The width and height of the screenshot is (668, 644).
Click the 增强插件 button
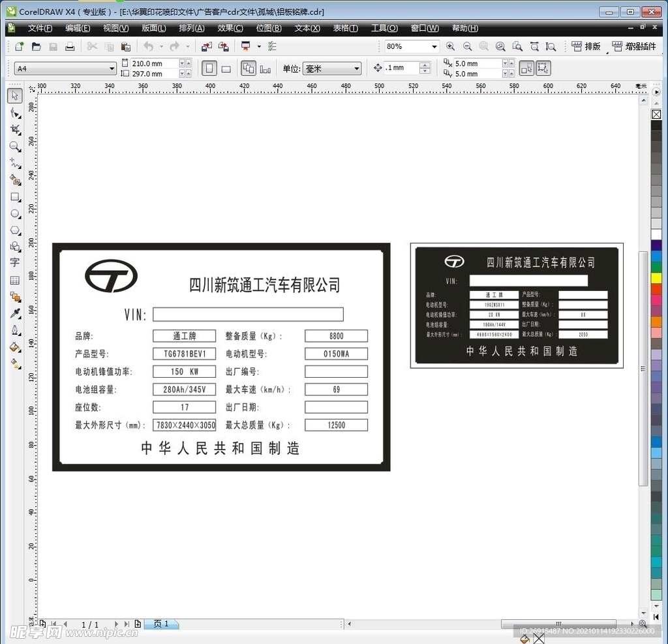(633, 47)
